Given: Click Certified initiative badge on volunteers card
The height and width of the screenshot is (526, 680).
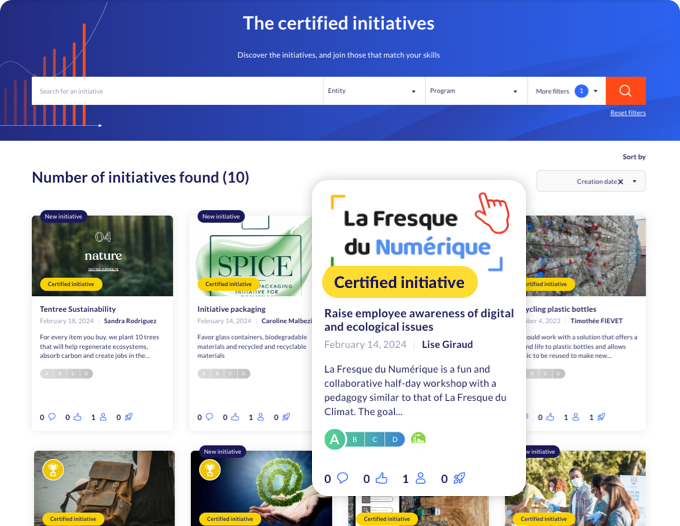Looking at the screenshot, I should click(x=543, y=519).
